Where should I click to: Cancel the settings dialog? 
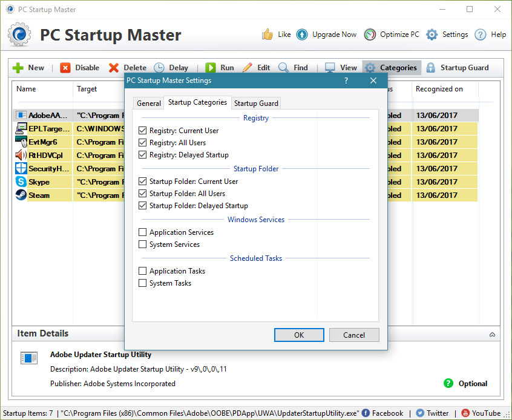click(354, 335)
